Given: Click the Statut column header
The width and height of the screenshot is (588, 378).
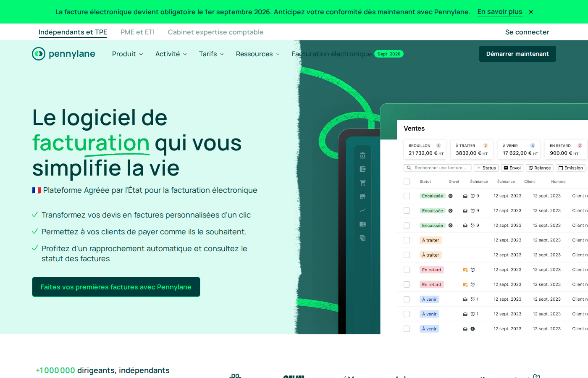Looking at the screenshot, I should (425, 181).
